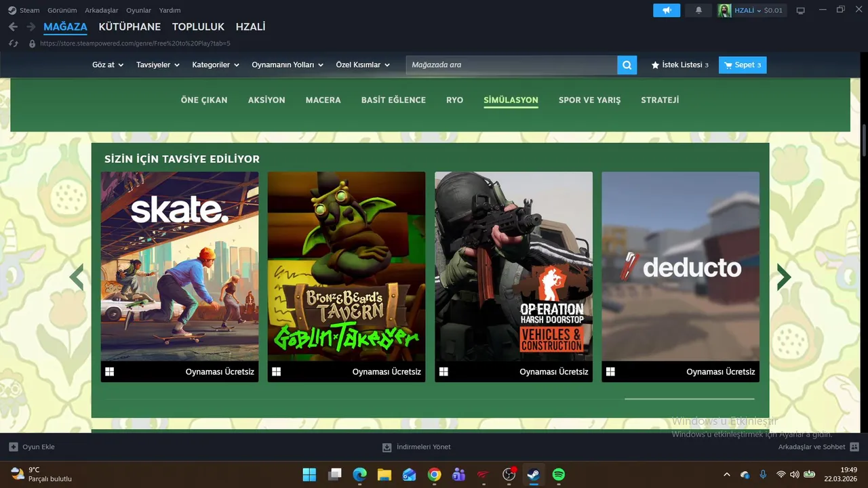Click the padlock icon beside the URL
Viewport: 868px width, 488px height.
(32, 43)
